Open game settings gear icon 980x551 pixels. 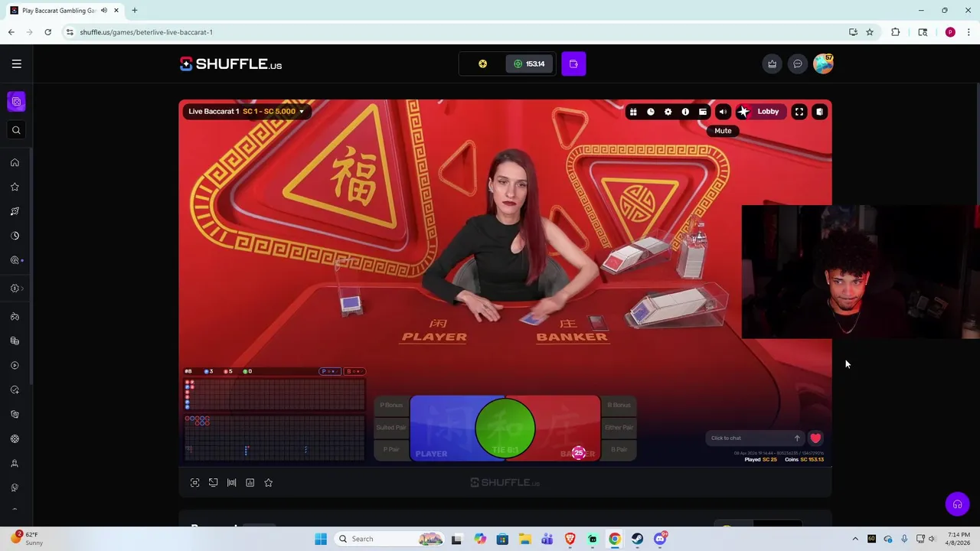[668, 112]
